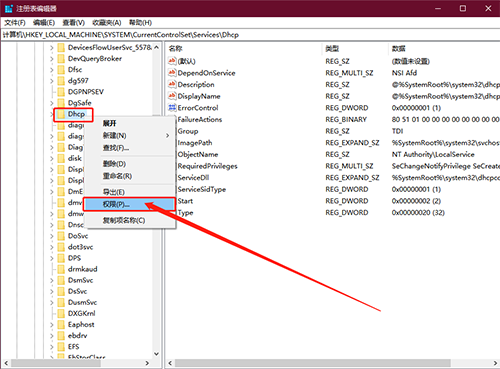Select the ServiceDll value

click(x=193, y=178)
